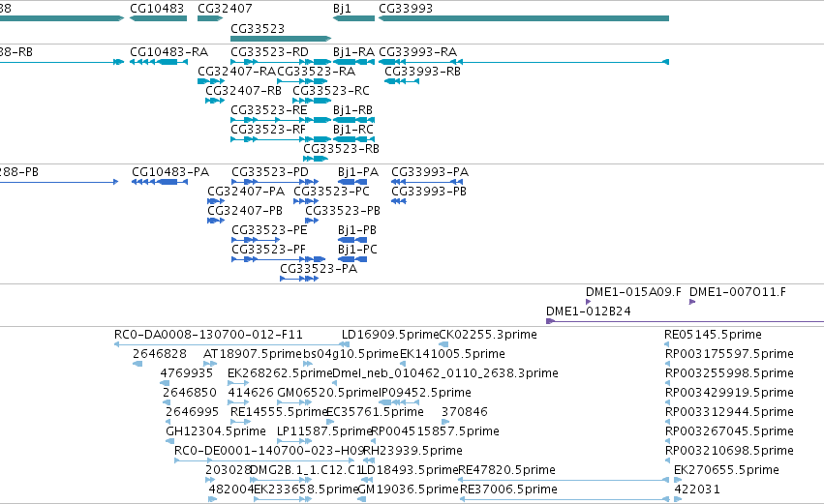
Task: Click EST RP003429919.5prime
Action: click(667, 403)
